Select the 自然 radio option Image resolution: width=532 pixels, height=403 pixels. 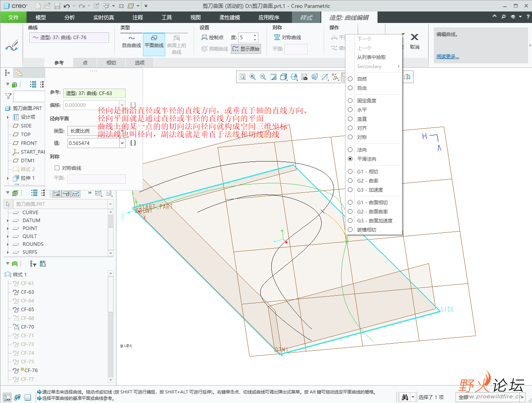click(350, 79)
